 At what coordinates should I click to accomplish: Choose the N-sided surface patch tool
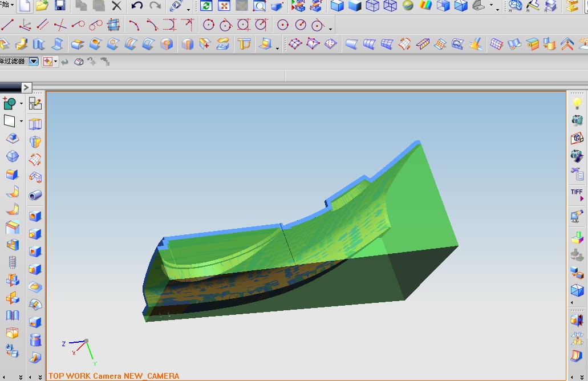click(x=457, y=44)
